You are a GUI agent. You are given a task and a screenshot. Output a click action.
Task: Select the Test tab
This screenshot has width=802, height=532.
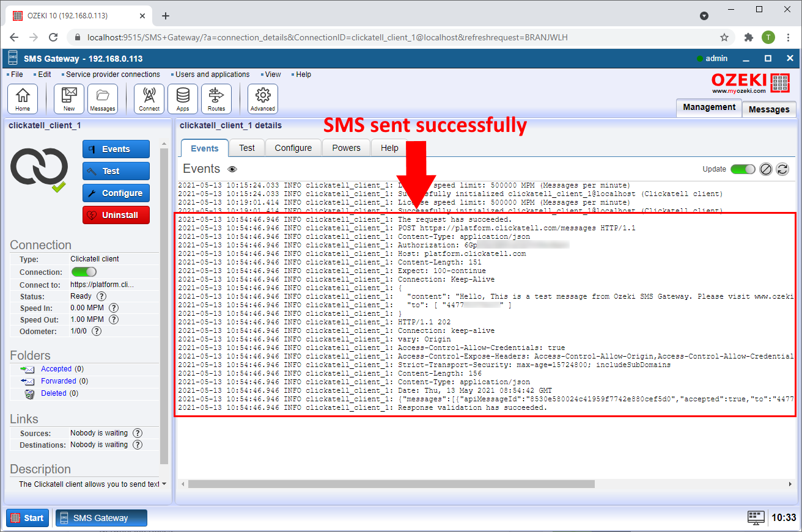(247, 148)
